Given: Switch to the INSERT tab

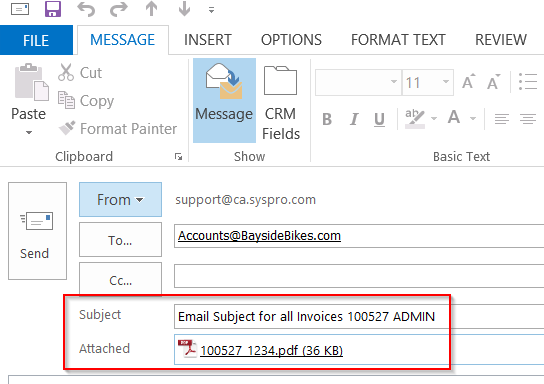Looking at the screenshot, I should tap(208, 40).
